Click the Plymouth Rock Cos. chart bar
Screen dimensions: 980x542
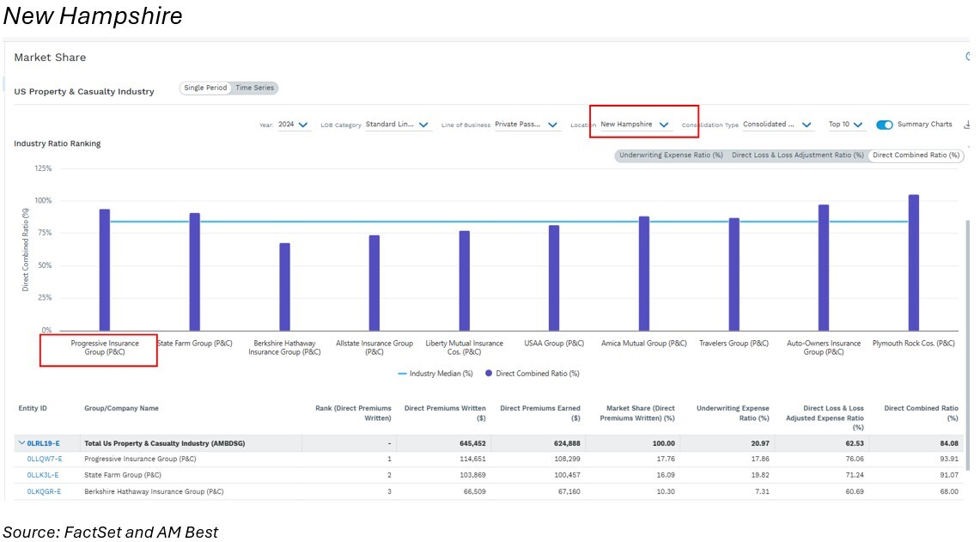click(913, 263)
